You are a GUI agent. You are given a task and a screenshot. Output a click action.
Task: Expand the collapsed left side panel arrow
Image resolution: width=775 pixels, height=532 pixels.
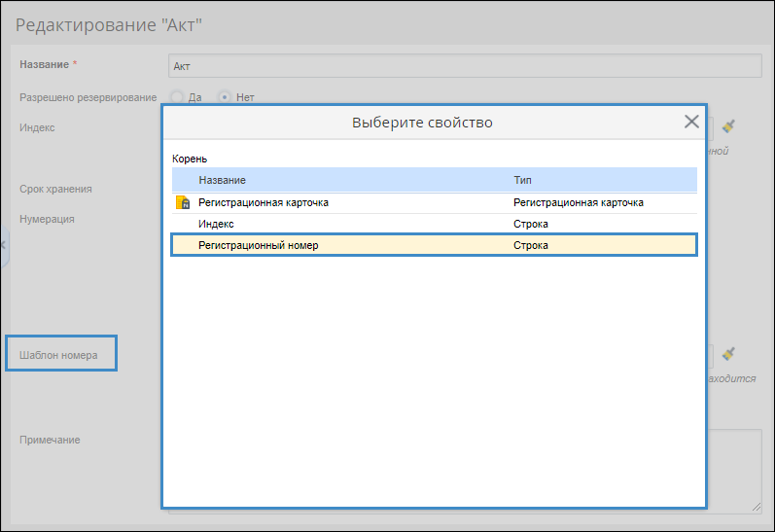tap(4, 245)
